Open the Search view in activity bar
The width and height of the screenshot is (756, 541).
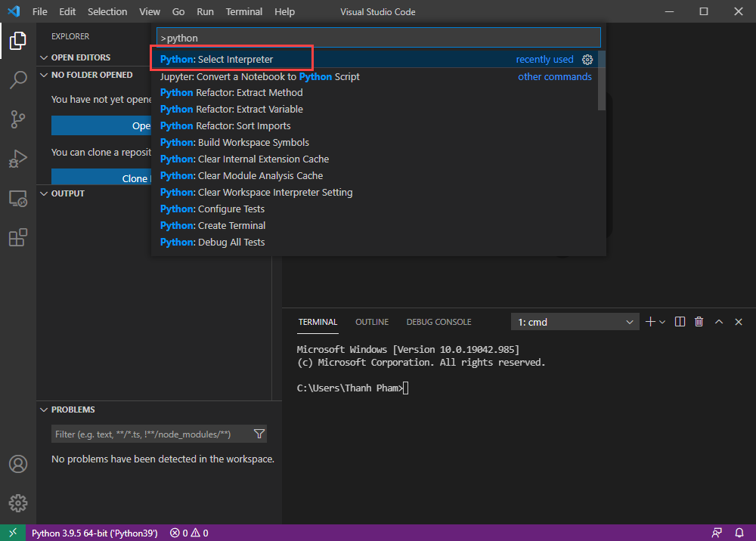[x=18, y=80]
